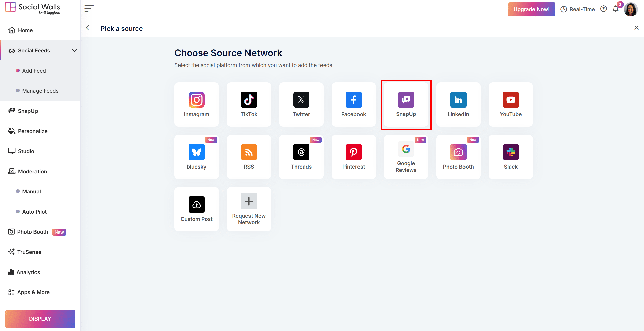Toggle the hamburger sidebar menu
The image size is (644, 331).
point(89,9)
